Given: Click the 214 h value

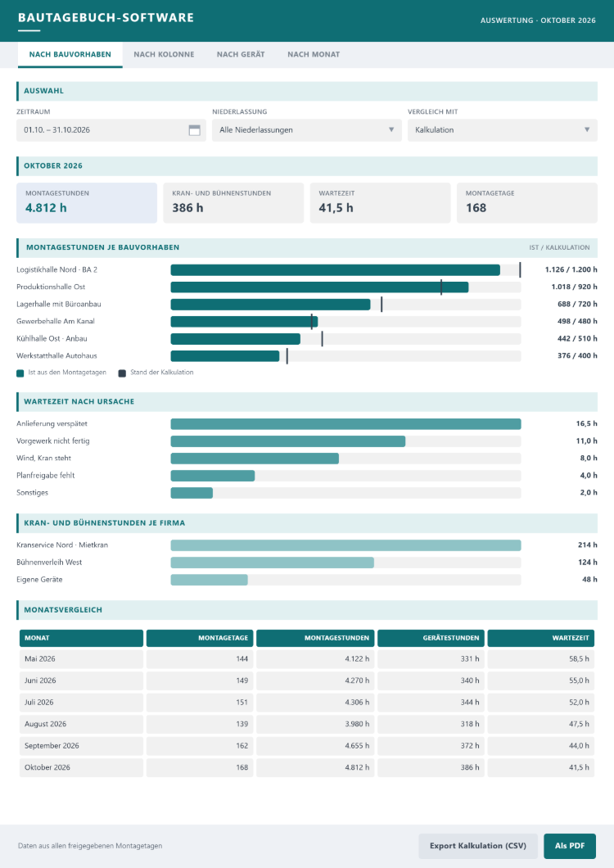Looking at the screenshot, I should (588, 545).
